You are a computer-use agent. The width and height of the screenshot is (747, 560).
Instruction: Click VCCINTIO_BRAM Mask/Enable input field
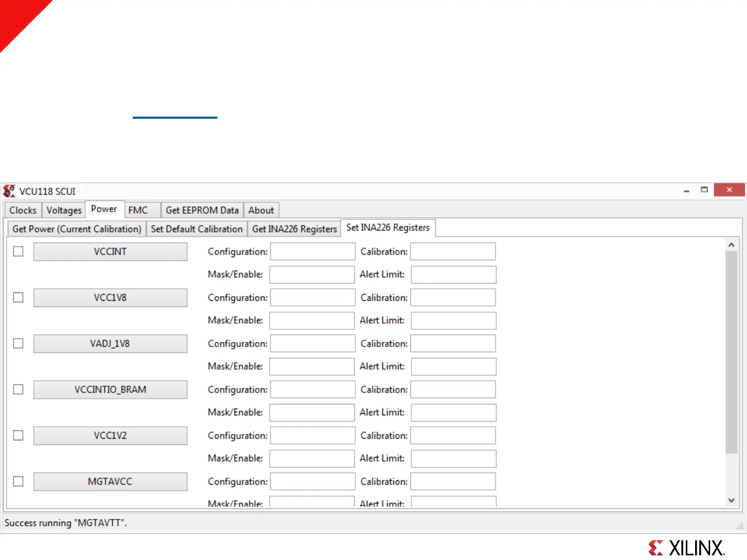(x=312, y=413)
